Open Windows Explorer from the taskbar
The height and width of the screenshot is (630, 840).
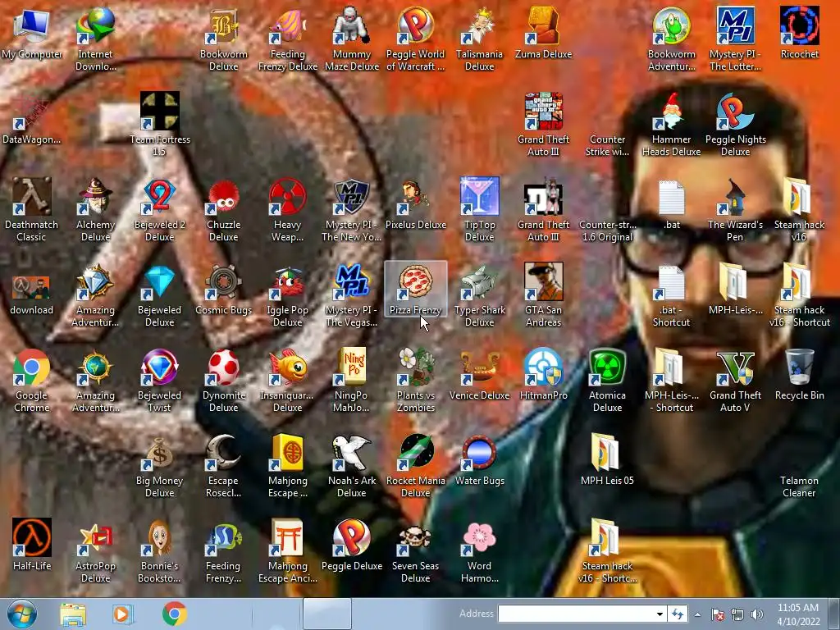click(x=73, y=614)
